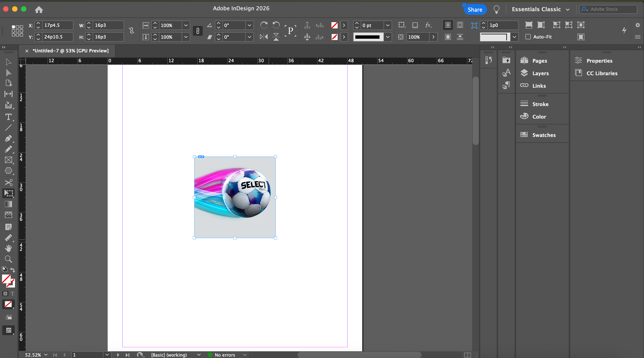
Task: Click the Rotate 90° Clockwise icon
Action: point(264,25)
